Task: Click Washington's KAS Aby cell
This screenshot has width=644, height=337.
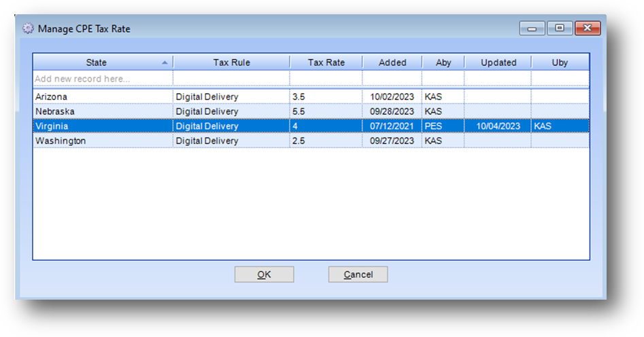Action: 443,141
